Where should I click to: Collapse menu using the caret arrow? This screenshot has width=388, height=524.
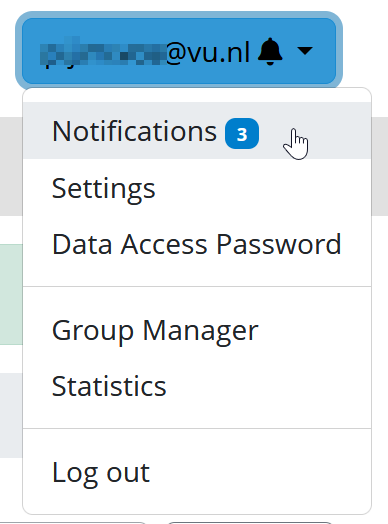(305, 51)
